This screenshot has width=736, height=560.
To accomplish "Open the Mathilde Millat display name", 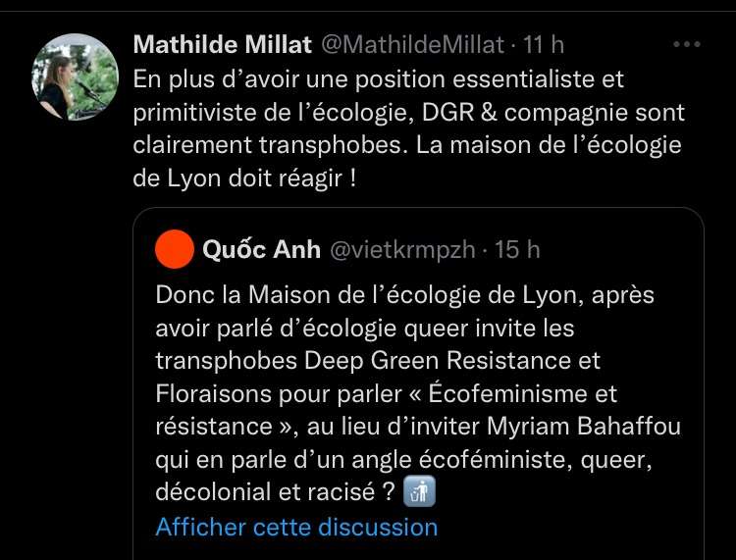I will (x=222, y=45).
